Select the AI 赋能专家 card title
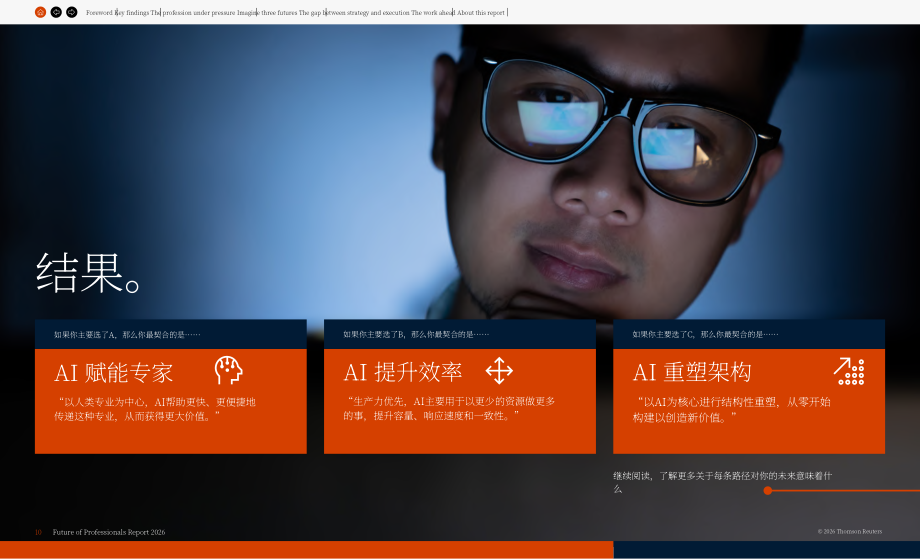 click(x=114, y=373)
